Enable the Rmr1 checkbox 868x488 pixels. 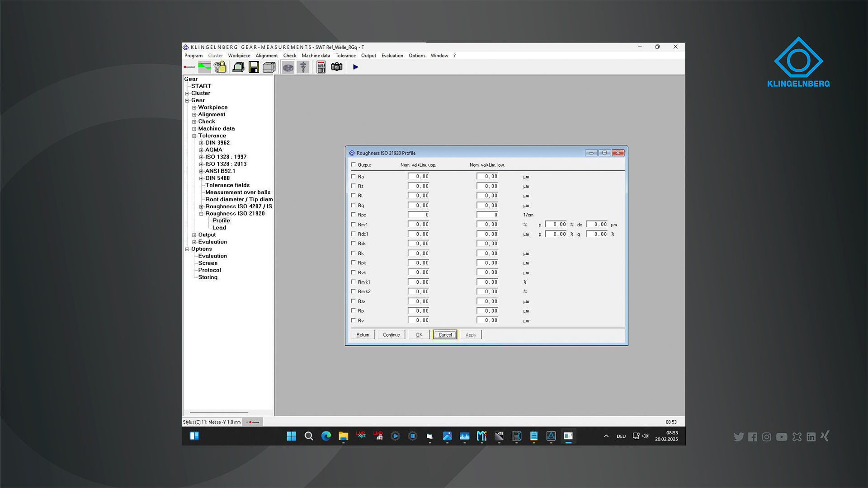pos(354,225)
